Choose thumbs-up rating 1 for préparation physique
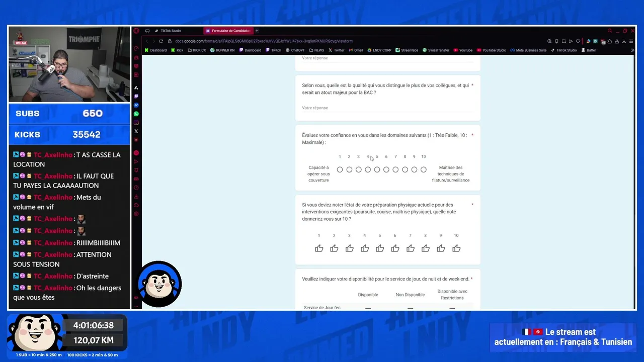The height and width of the screenshot is (362, 644). click(x=319, y=248)
